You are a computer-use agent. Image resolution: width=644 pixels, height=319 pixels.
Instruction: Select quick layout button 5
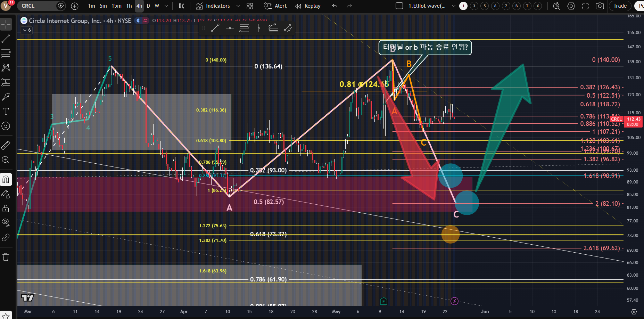click(485, 6)
